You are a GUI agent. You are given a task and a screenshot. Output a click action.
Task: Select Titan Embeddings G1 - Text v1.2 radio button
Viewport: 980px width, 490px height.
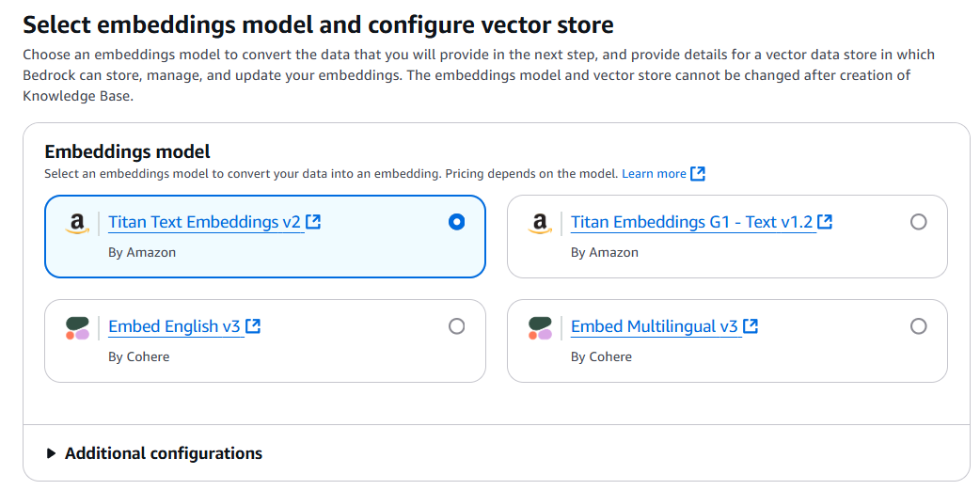919,222
